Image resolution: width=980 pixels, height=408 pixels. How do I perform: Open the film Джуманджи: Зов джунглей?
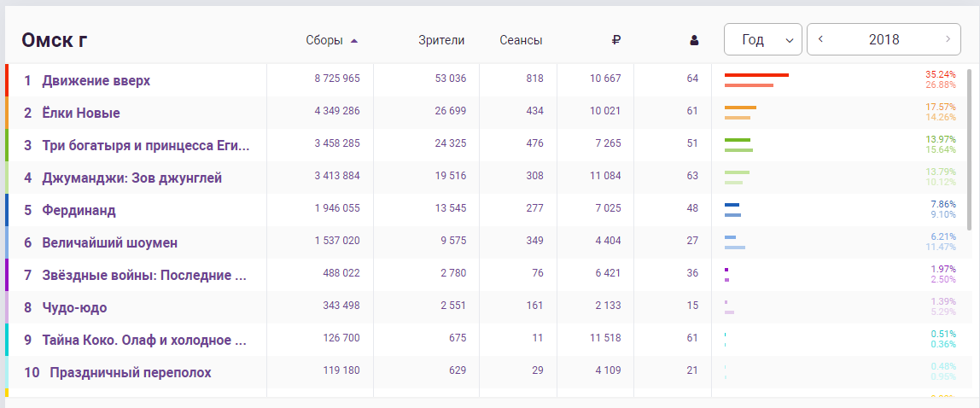(131, 178)
